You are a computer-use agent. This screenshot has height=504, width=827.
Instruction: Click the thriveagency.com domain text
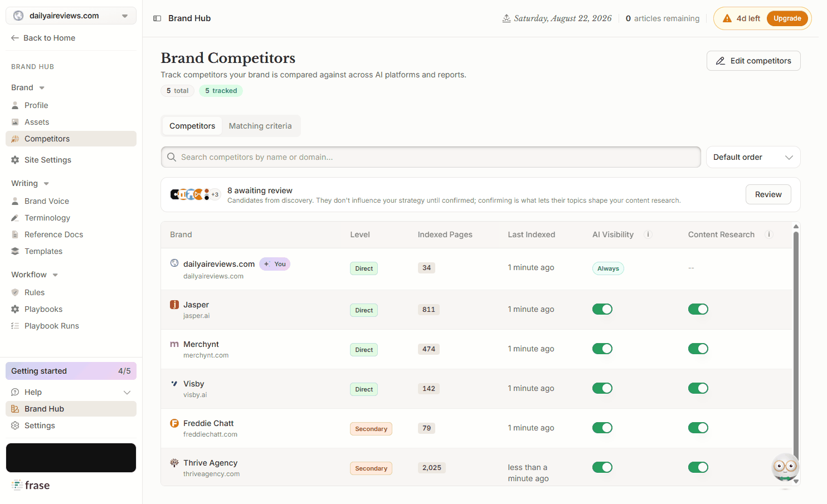point(211,474)
